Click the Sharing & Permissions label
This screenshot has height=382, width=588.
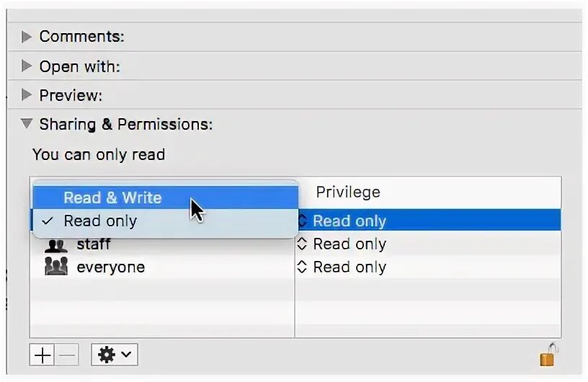126,124
